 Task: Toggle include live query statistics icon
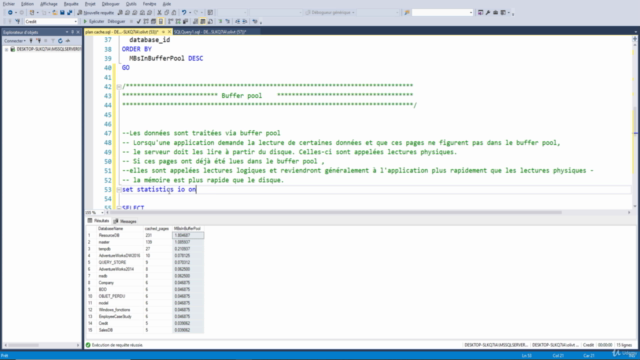[179, 21]
